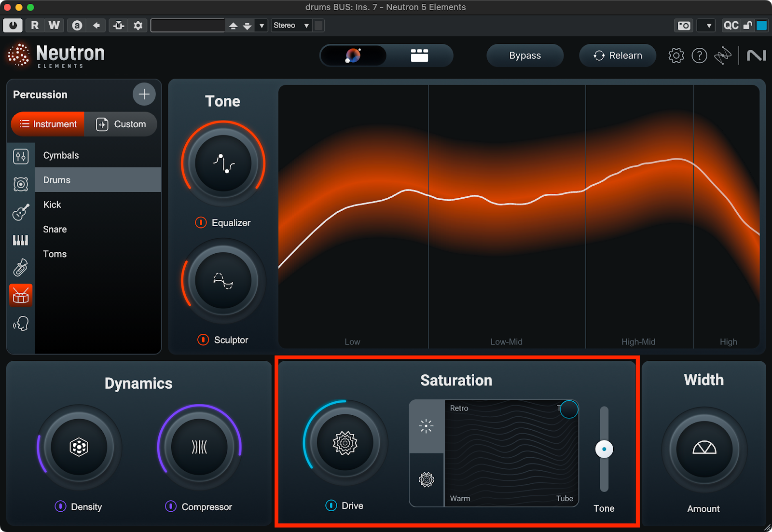
Task: Click the blue quick control indicator
Action: (x=762, y=26)
